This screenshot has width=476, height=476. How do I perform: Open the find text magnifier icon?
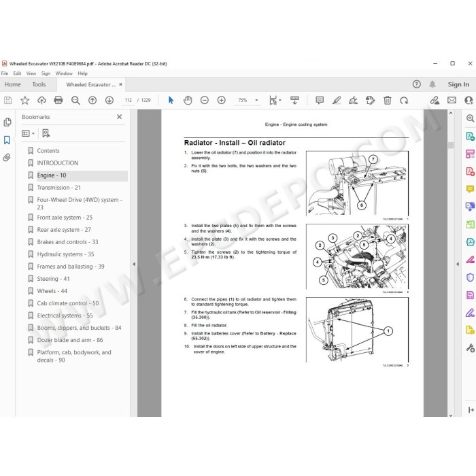click(x=75, y=100)
